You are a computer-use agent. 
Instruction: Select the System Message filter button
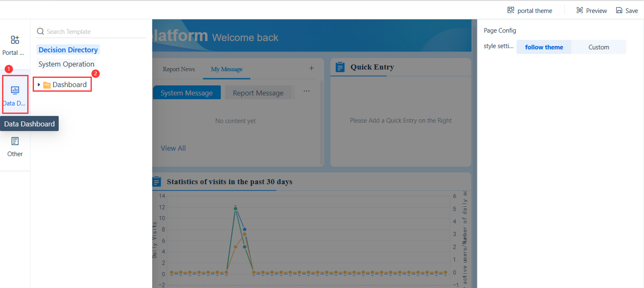(x=187, y=93)
